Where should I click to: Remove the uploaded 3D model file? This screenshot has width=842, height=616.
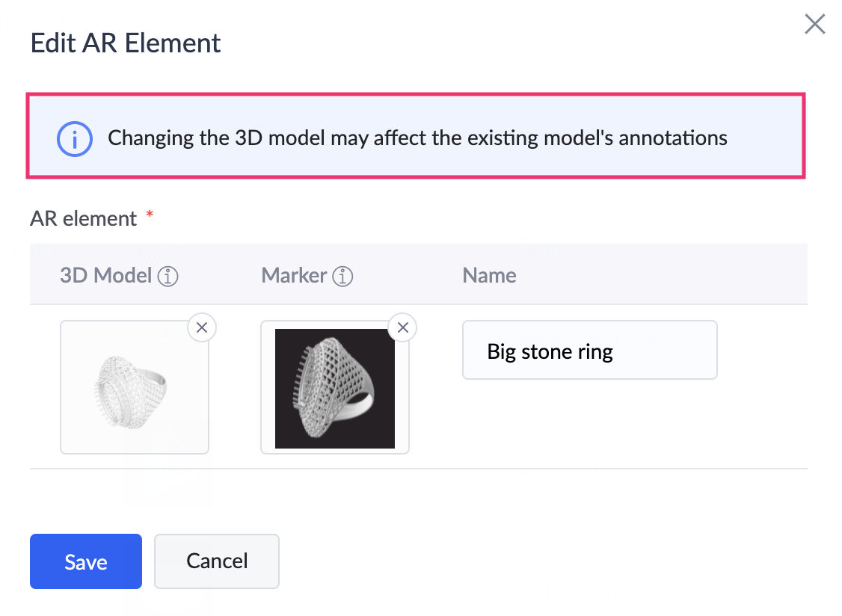(x=202, y=327)
